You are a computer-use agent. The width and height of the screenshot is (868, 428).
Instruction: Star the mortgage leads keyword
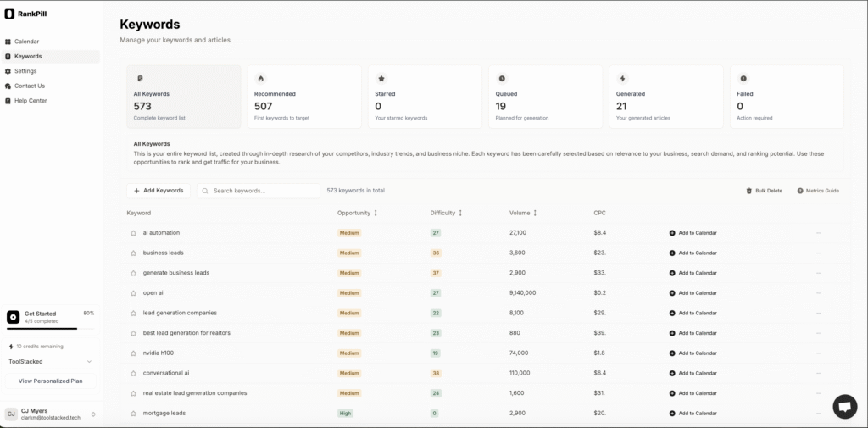tap(133, 414)
